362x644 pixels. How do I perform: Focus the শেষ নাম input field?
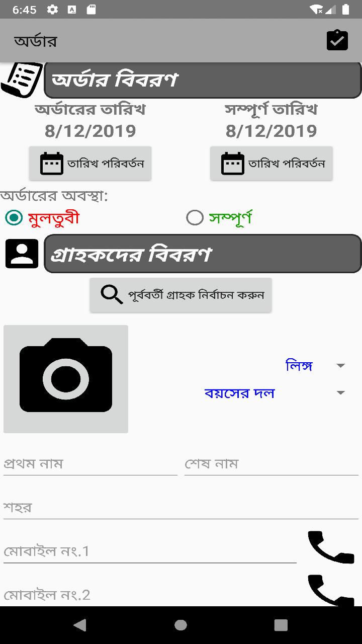point(271,463)
